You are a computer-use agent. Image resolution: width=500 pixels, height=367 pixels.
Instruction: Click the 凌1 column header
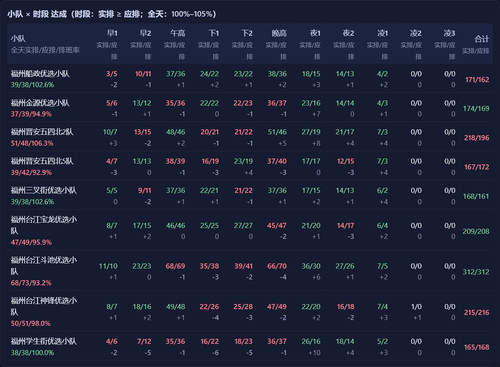click(x=382, y=33)
